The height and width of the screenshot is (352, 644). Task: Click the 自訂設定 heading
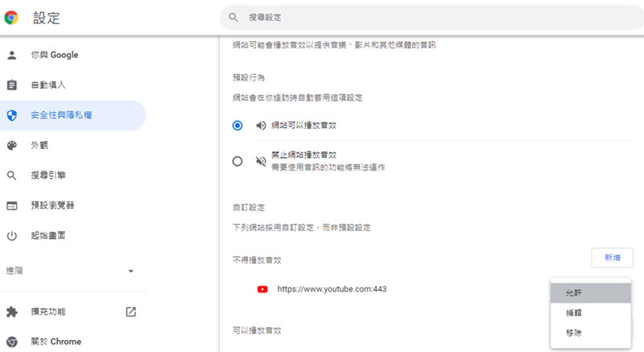coord(249,208)
